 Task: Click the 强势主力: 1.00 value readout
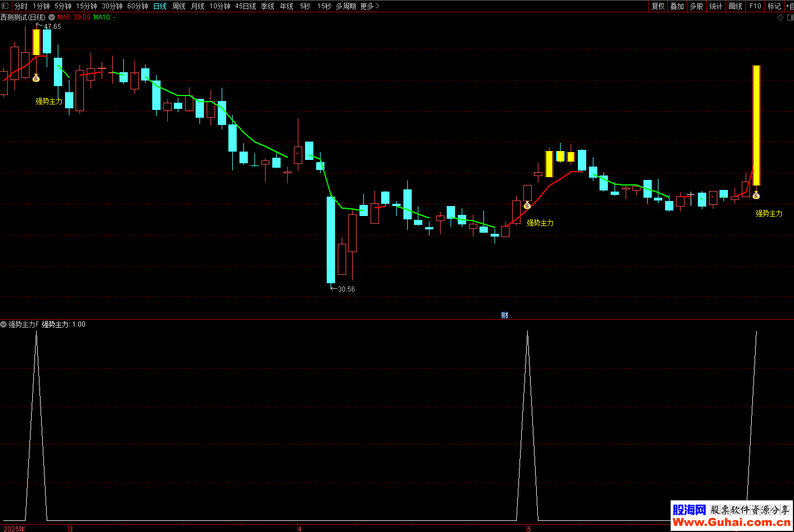[x=64, y=324]
